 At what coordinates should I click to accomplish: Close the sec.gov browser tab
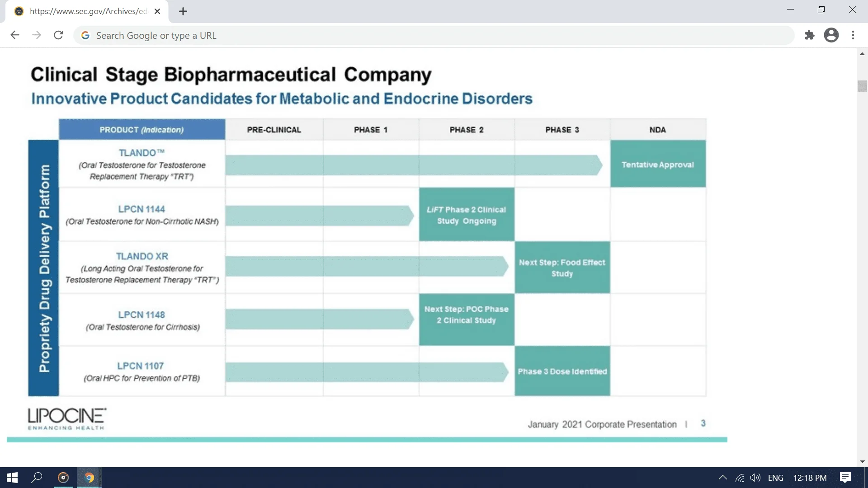click(157, 11)
